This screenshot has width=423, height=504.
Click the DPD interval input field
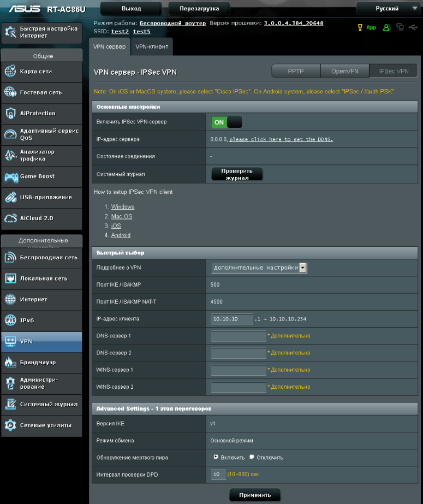218,475
